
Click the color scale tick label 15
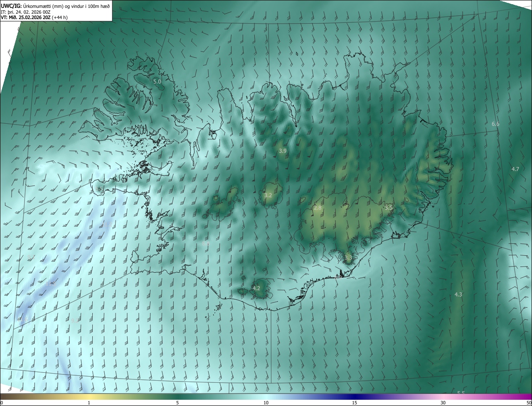tap(355, 403)
